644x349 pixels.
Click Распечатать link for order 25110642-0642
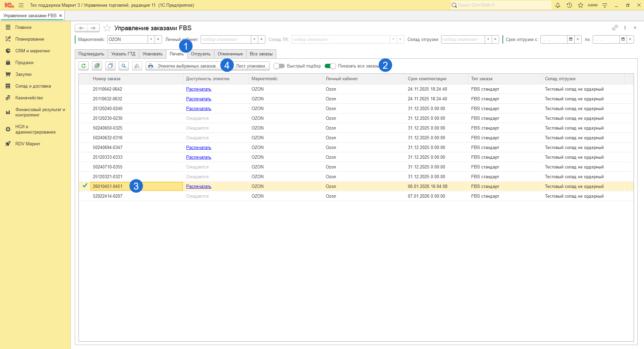[199, 89]
